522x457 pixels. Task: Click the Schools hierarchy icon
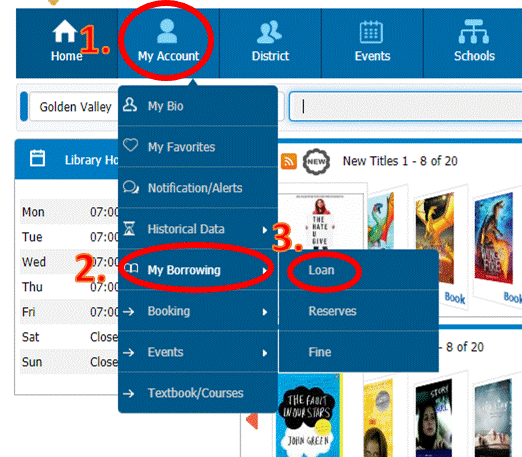[474, 32]
